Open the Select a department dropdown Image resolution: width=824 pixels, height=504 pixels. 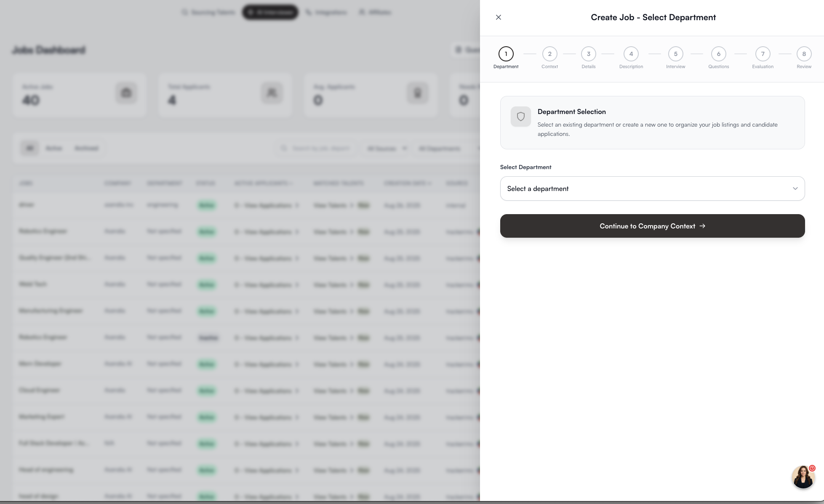coord(652,188)
